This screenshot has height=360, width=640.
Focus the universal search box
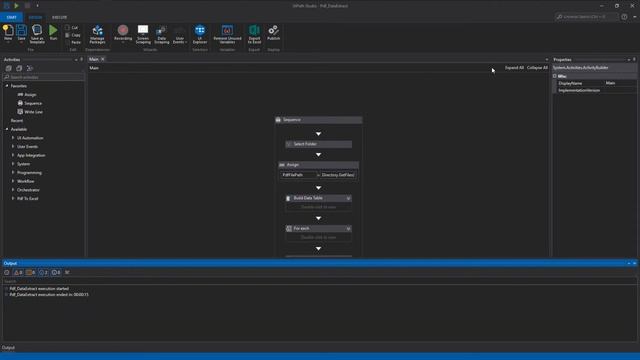click(x=586, y=17)
